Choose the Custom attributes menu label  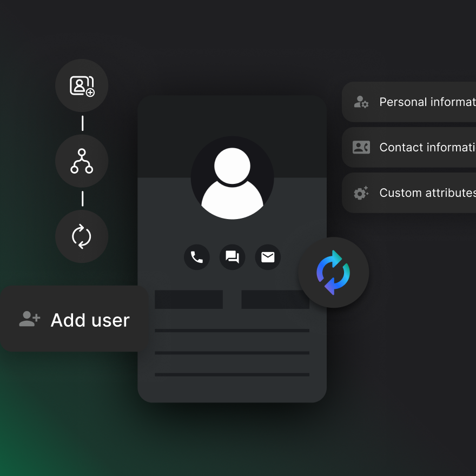pos(427,193)
